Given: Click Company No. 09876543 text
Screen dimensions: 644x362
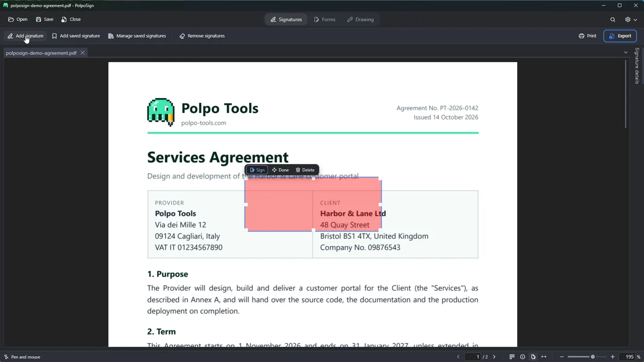Looking at the screenshot, I should point(360,247).
